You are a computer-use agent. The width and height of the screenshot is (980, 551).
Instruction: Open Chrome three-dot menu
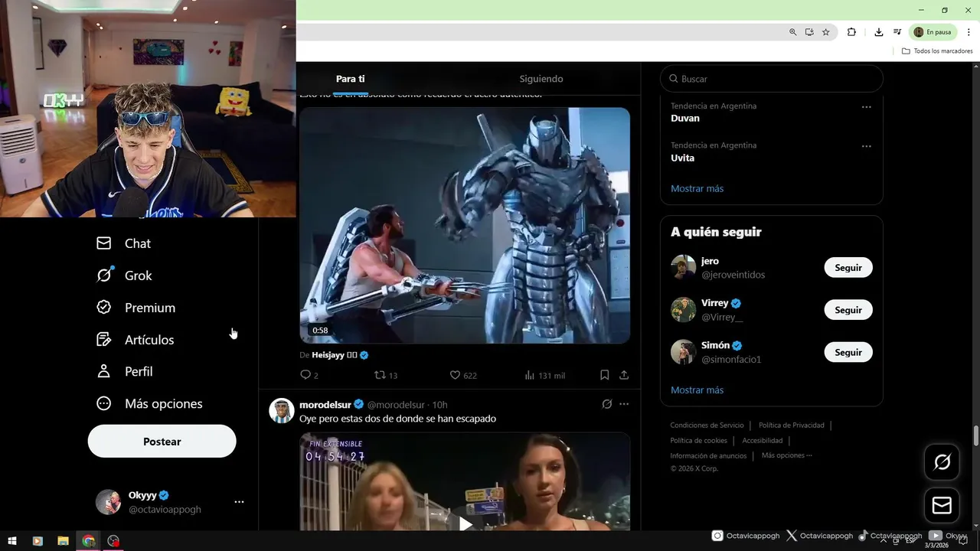click(969, 32)
